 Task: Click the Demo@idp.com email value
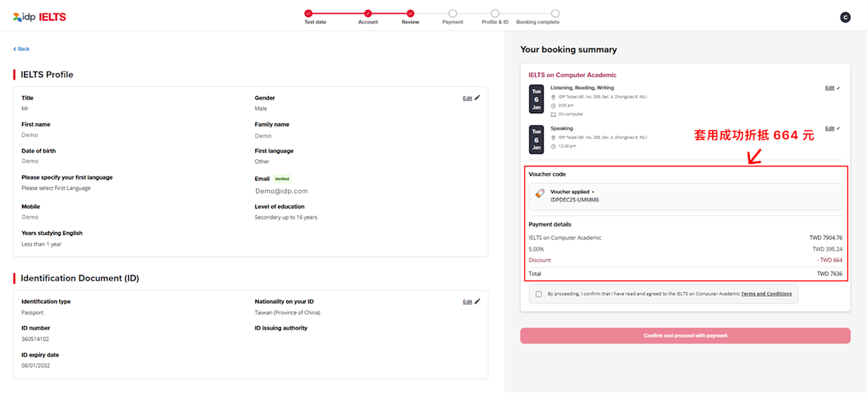coord(282,191)
